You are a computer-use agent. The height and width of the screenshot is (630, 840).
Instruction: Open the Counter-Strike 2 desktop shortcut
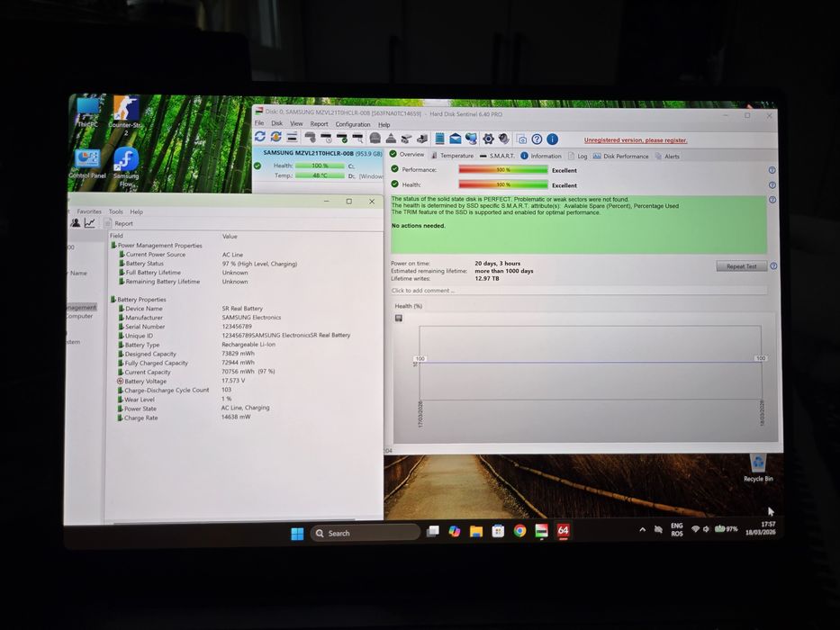tap(126, 116)
